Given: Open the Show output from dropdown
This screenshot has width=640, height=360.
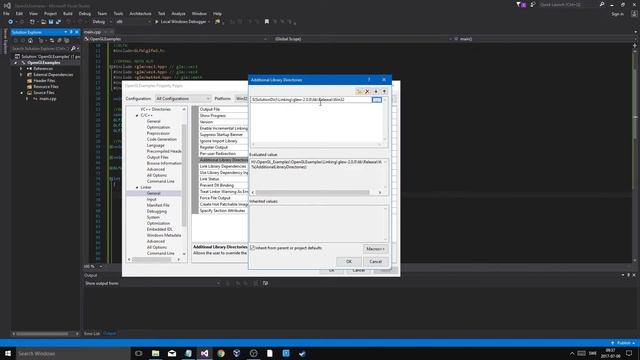Looking at the screenshot, I should point(170,283).
